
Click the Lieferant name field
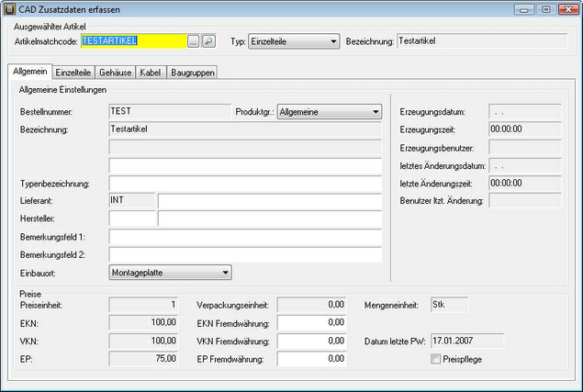[x=270, y=201]
